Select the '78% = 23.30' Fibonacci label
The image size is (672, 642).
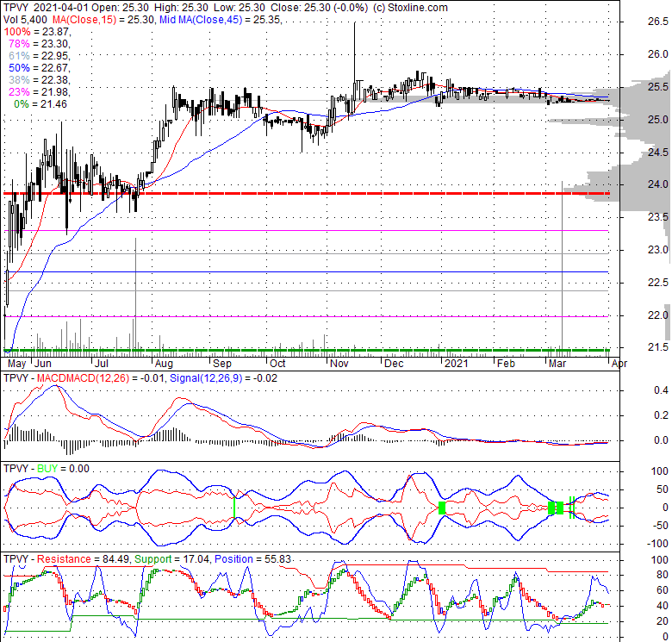[x=39, y=44]
